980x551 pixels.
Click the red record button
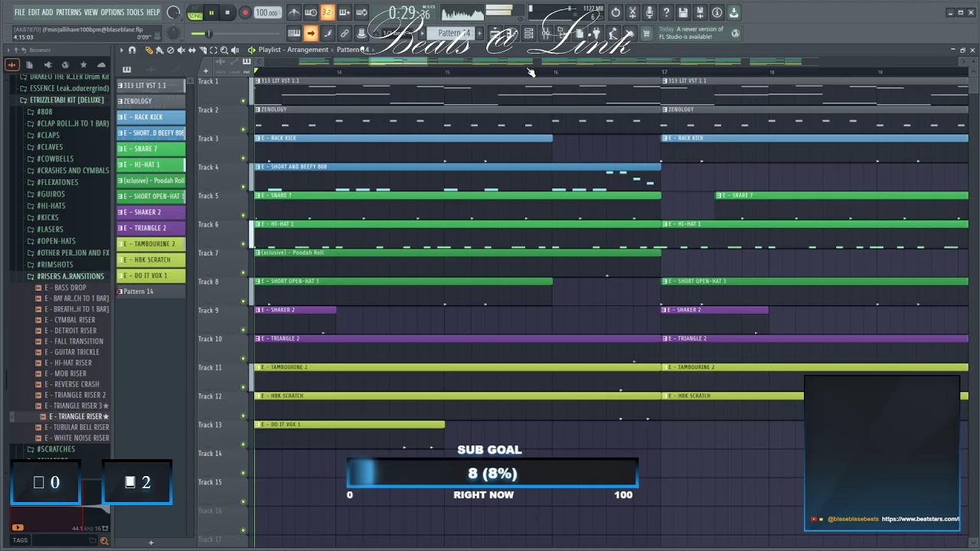tap(245, 12)
